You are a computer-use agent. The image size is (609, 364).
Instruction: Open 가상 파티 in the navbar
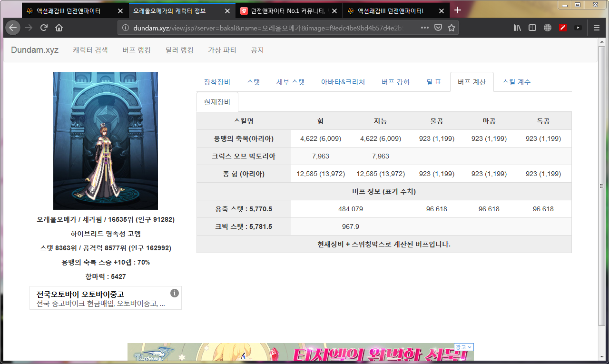[x=222, y=50]
